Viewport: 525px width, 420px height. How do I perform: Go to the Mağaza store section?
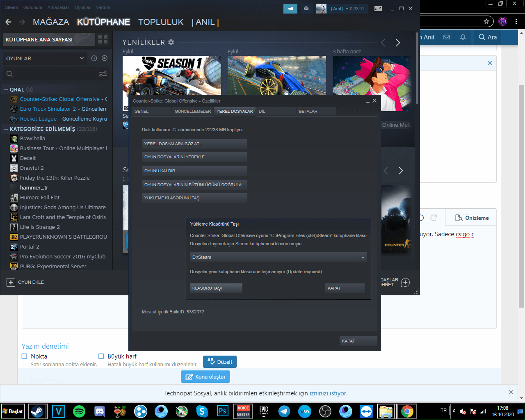coord(51,22)
